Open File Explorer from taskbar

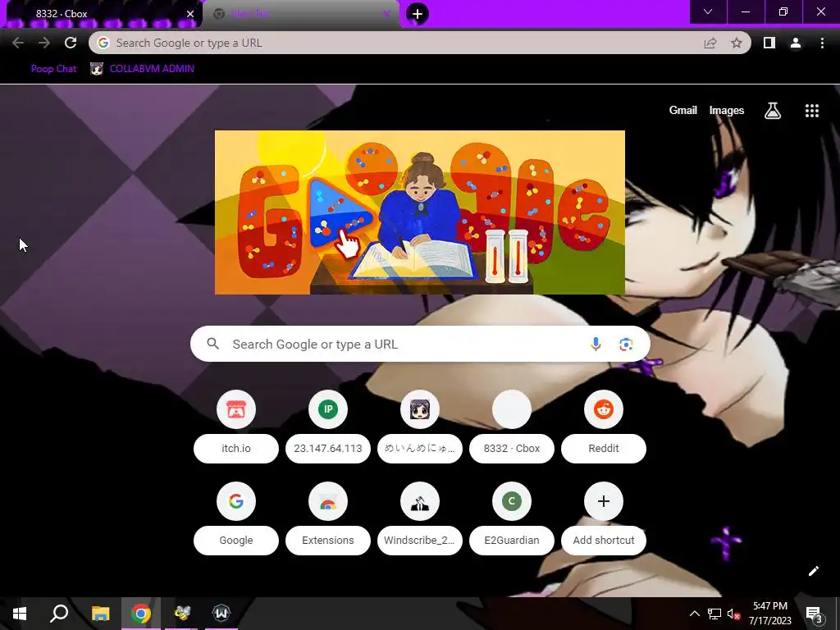pos(100,614)
